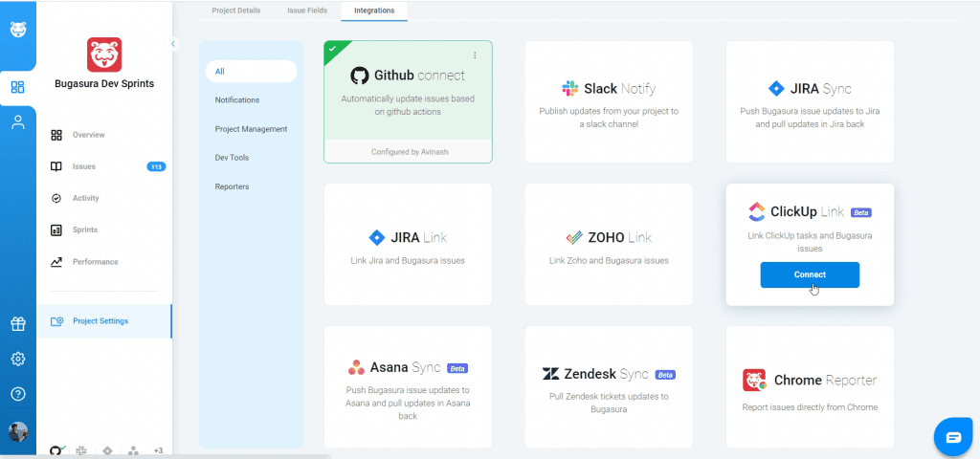Open the settings gear icon

[x=17, y=359]
